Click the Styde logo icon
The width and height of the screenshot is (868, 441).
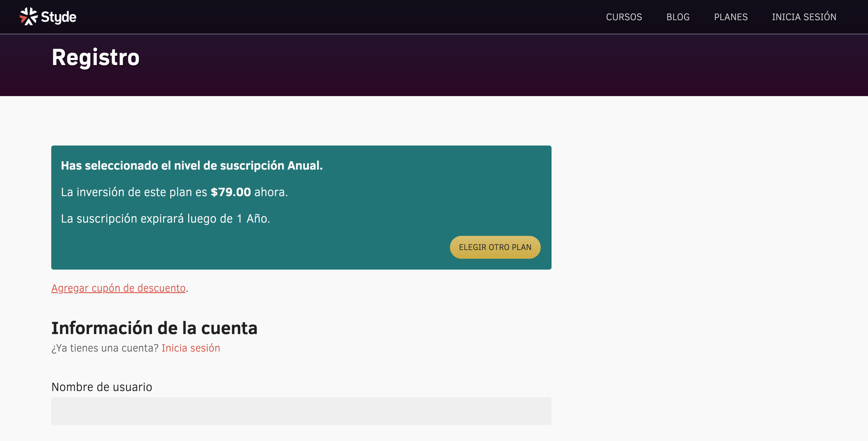click(29, 16)
